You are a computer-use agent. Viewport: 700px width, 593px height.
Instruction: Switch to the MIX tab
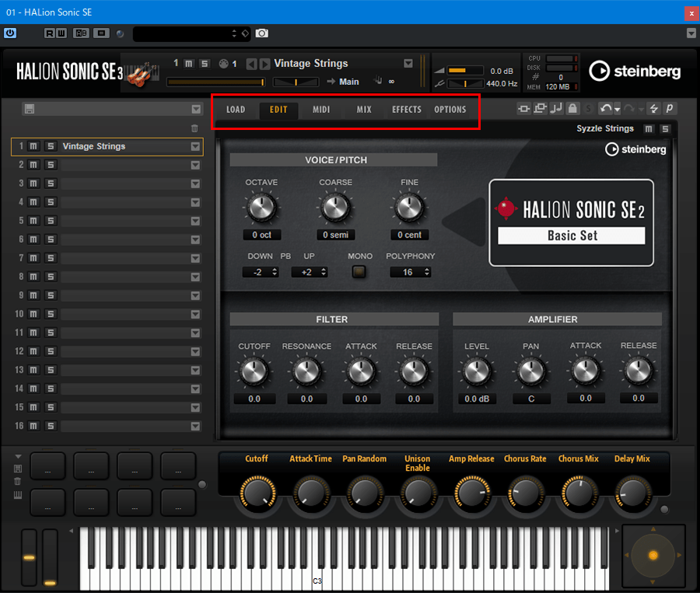[x=364, y=110]
